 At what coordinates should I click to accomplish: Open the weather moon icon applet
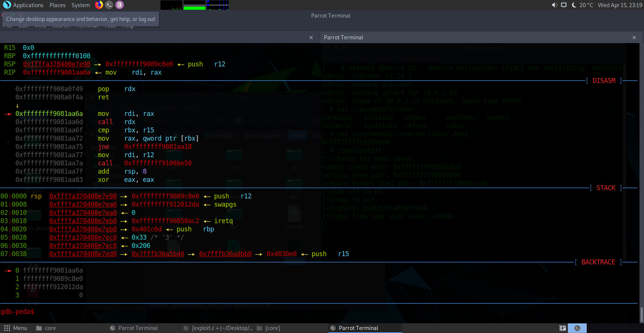coord(574,5)
